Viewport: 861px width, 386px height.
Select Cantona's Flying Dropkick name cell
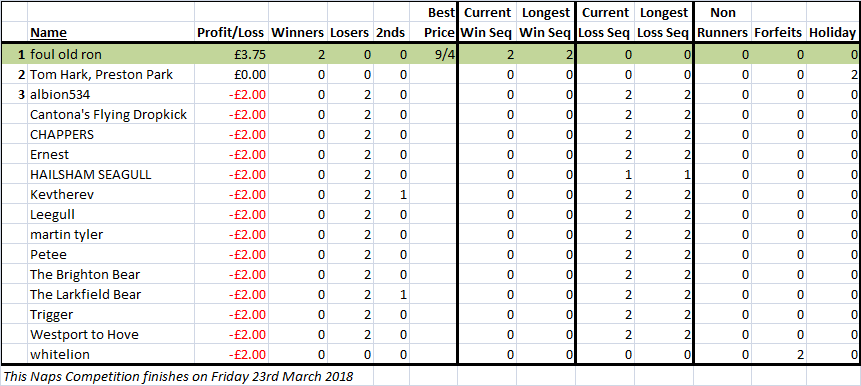(x=110, y=115)
